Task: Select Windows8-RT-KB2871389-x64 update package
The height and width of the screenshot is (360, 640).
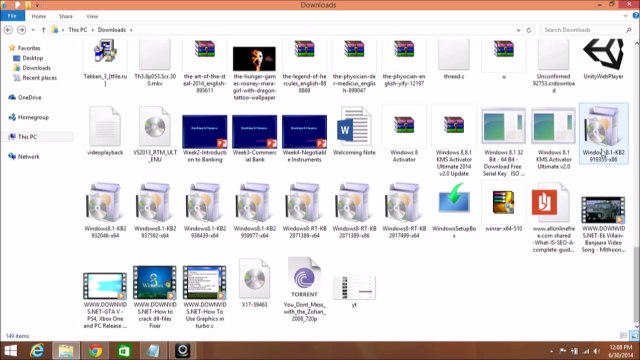Action: click(x=304, y=210)
